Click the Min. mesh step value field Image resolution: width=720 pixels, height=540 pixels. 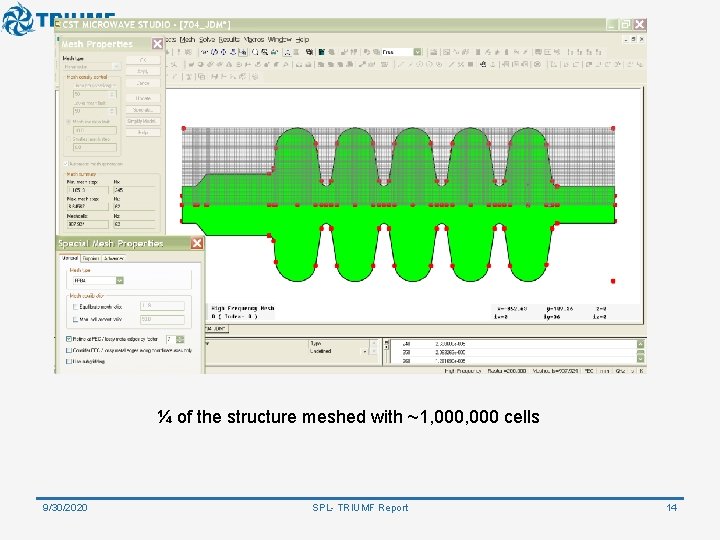pos(88,190)
